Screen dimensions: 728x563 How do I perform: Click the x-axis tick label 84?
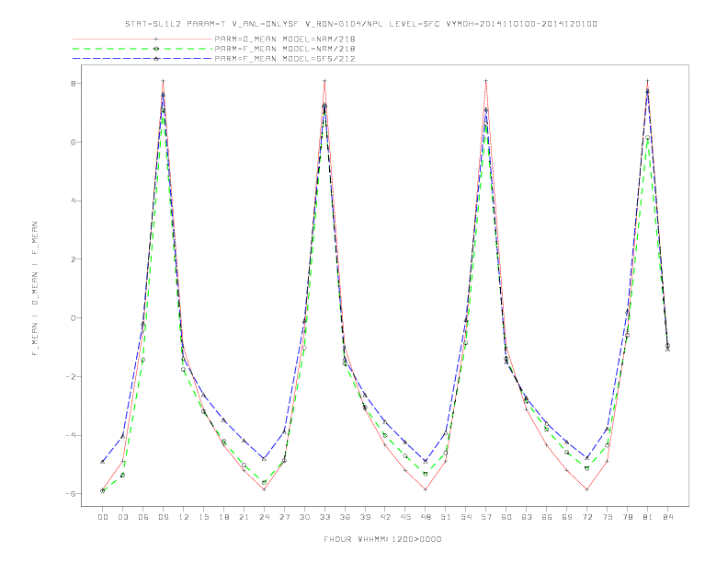[667, 517]
